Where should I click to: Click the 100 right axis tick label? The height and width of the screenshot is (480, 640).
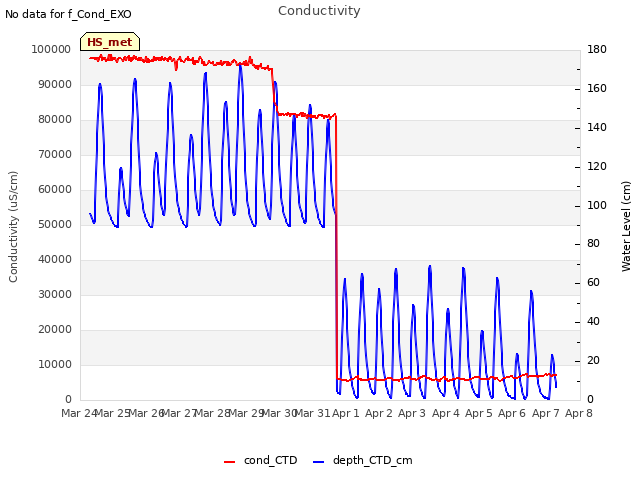coord(597,205)
